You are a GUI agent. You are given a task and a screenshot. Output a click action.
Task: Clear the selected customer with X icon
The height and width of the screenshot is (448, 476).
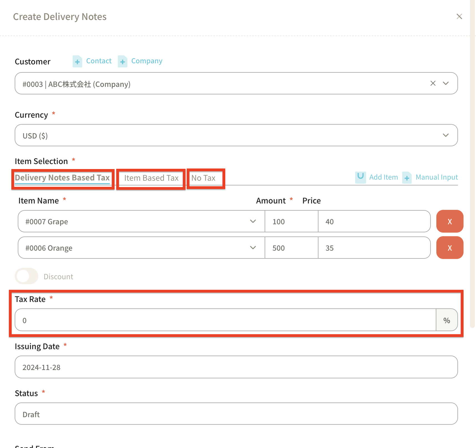point(433,83)
